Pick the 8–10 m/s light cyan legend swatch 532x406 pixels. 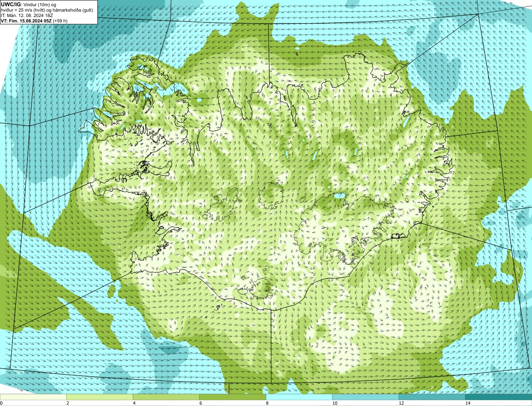300,397
